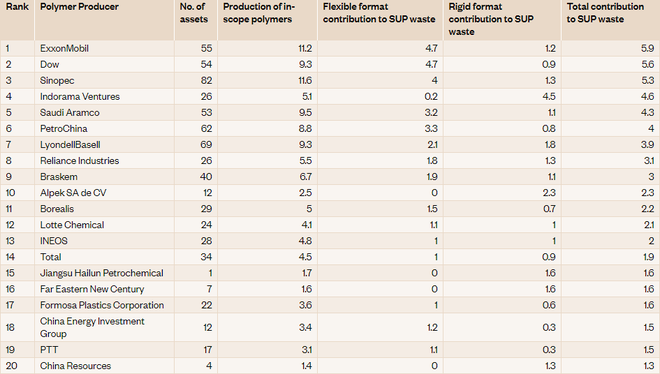
Task: Click the China Resources producer cell
Action: click(75, 366)
